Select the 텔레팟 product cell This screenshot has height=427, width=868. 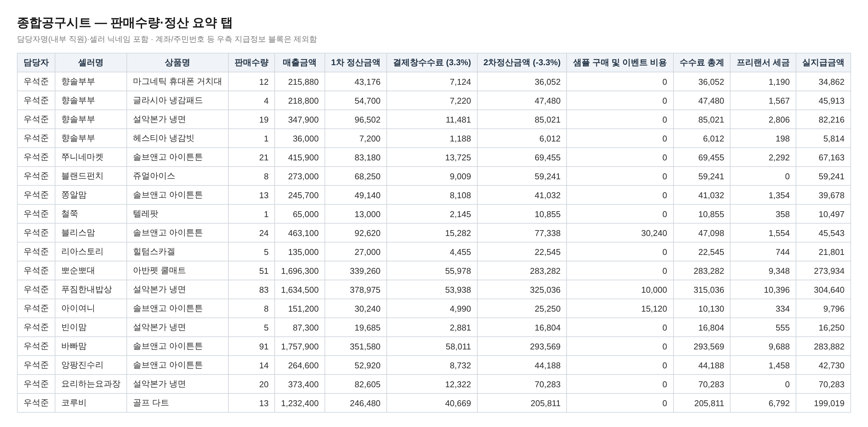[x=178, y=214]
